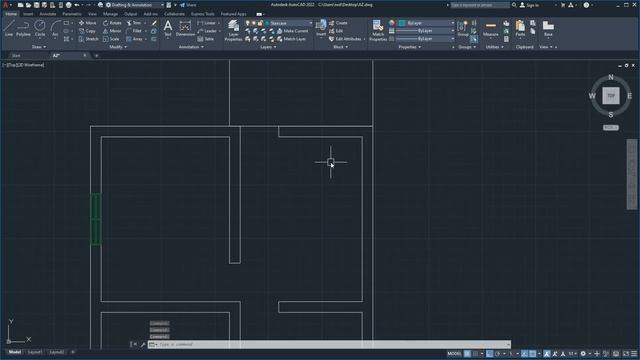The height and width of the screenshot is (360, 640).
Task: Select the Arc tool
Action: [55, 29]
